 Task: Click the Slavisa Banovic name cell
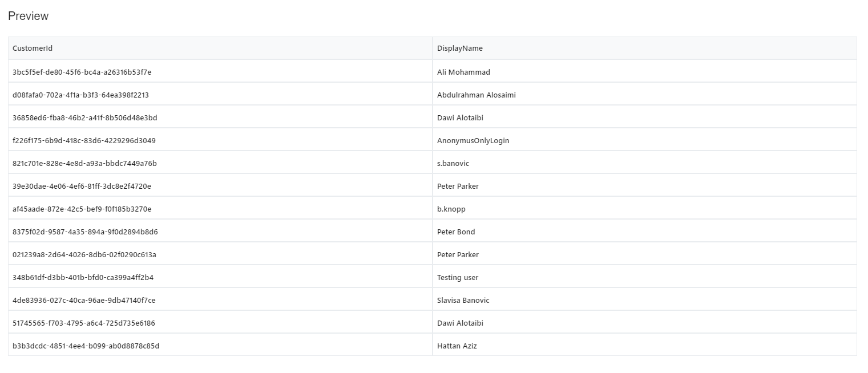pos(463,301)
